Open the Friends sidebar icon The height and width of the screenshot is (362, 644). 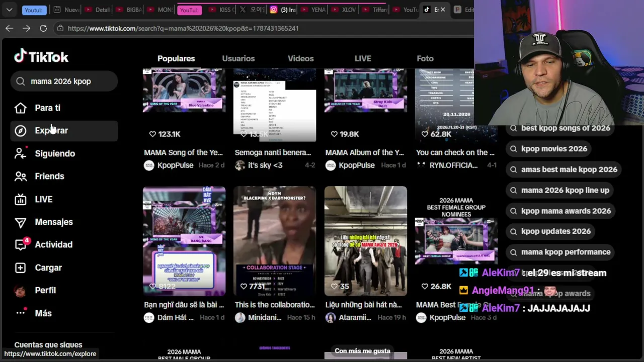pos(20,176)
